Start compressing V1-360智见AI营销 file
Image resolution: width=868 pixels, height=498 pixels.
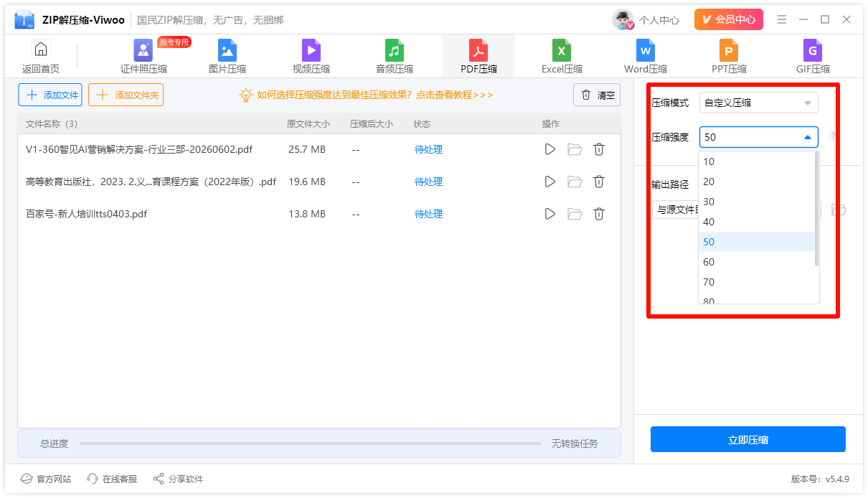[550, 149]
